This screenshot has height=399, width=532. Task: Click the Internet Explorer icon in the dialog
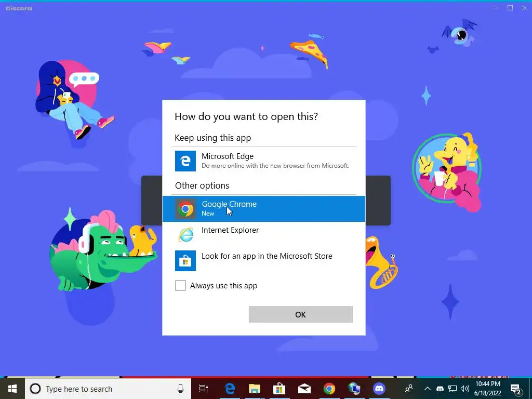click(x=185, y=234)
